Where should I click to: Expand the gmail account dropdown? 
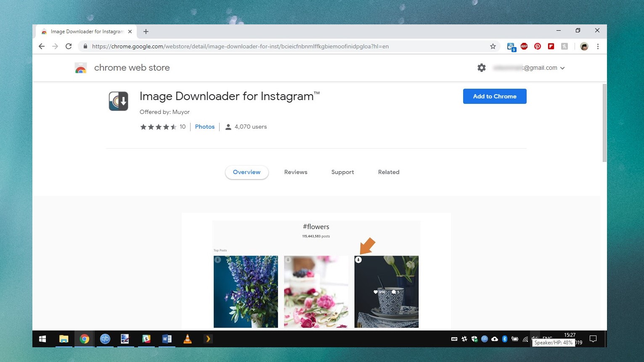pyautogui.click(x=562, y=68)
